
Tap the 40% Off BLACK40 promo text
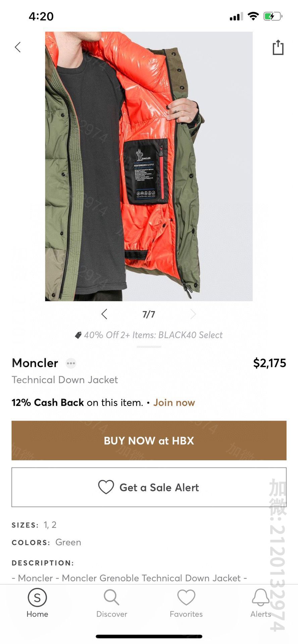[x=153, y=335]
